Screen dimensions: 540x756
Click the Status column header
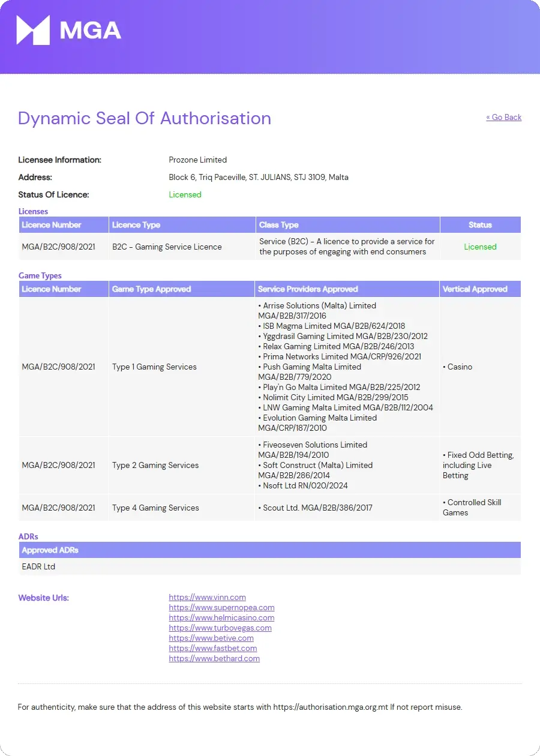480,225
